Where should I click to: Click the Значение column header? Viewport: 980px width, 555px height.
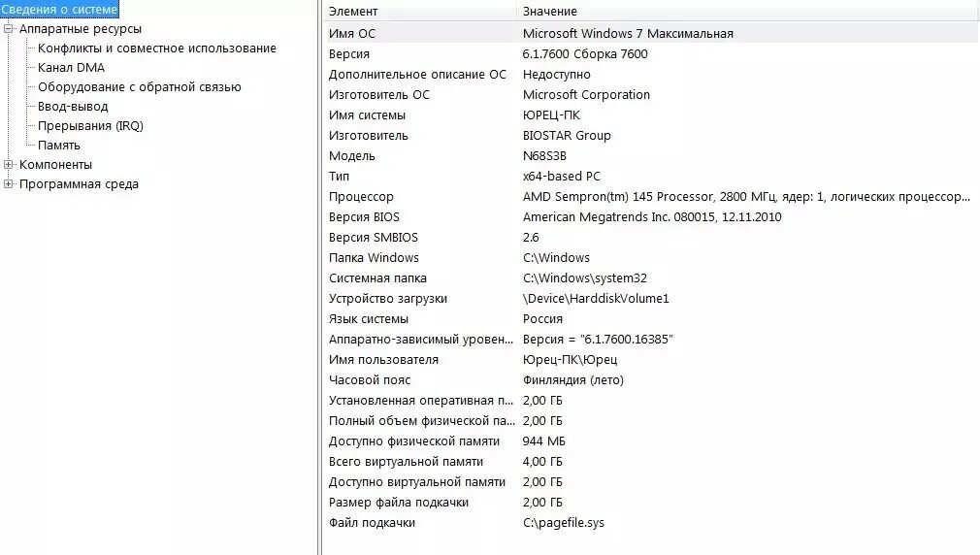click(549, 12)
